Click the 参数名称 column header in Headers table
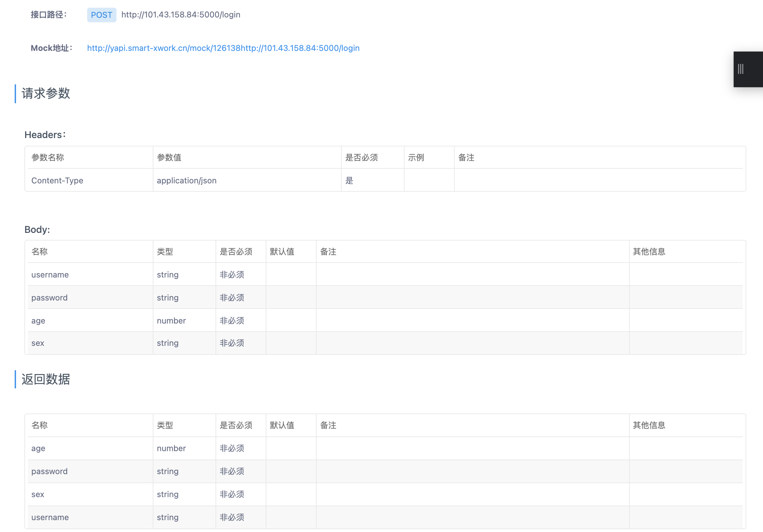This screenshot has width=763, height=532. click(48, 158)
